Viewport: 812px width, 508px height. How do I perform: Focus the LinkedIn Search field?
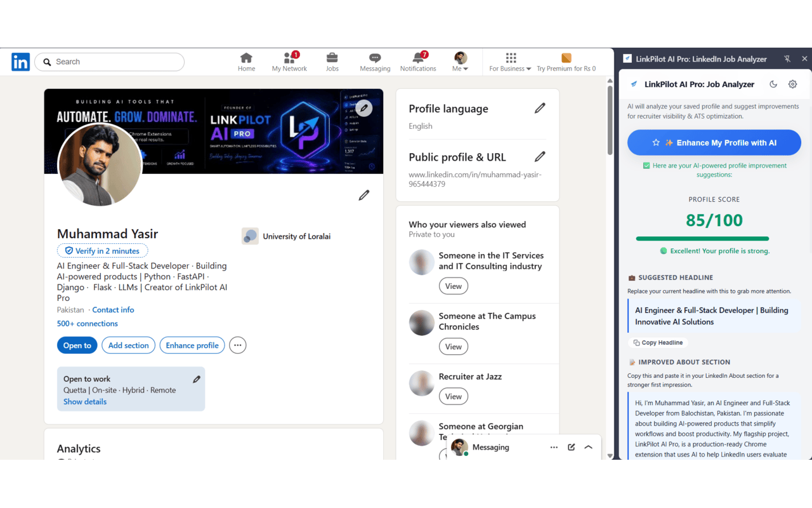pyautogui.click(x=109, y=62)
